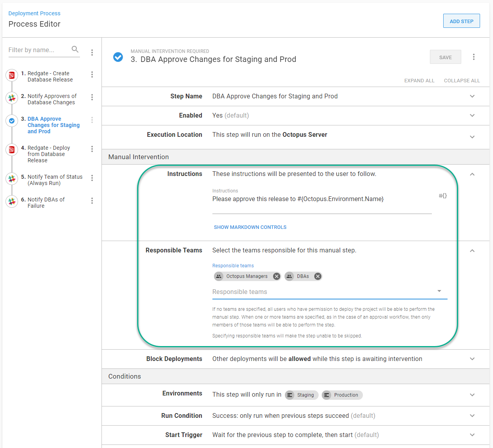The width and height of the screenshot is (493, 448).
Task: Open overflow menu for Redgate Create Database Release
Action: pyautogui.click(x=92, y=74)
